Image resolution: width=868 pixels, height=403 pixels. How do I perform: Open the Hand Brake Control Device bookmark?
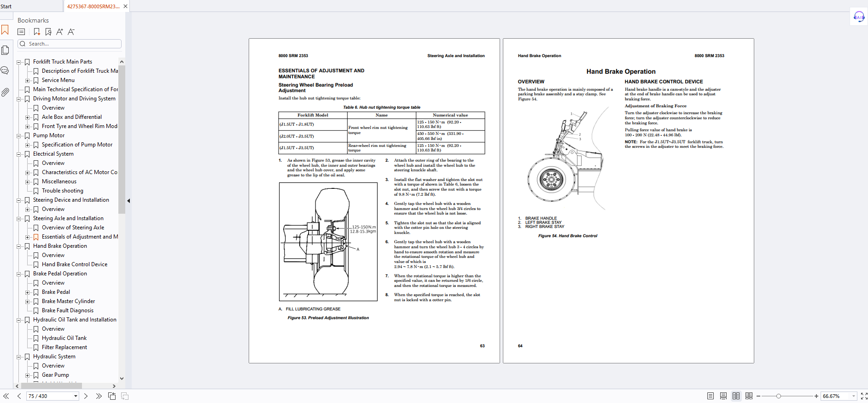click(75, 264)
